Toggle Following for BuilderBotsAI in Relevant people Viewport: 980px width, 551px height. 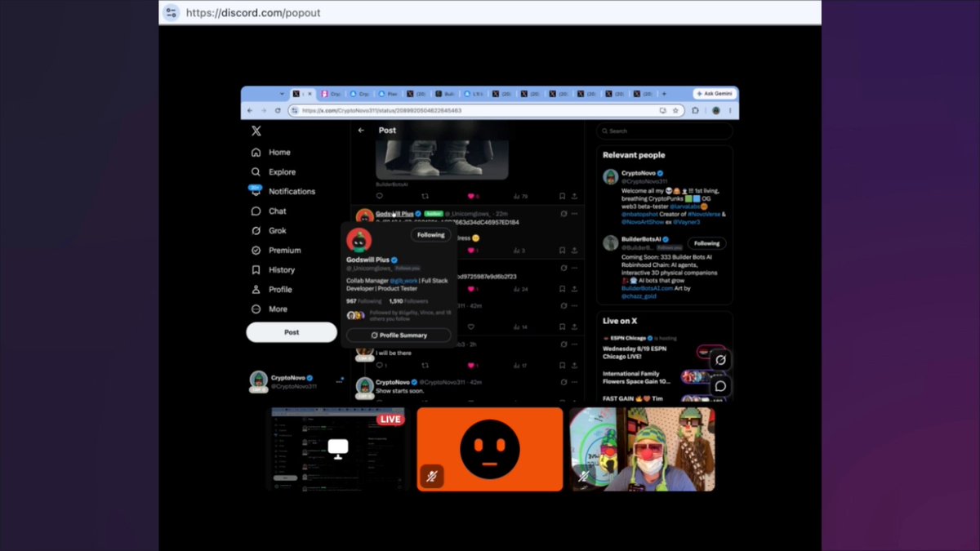[x=707, y=243]
